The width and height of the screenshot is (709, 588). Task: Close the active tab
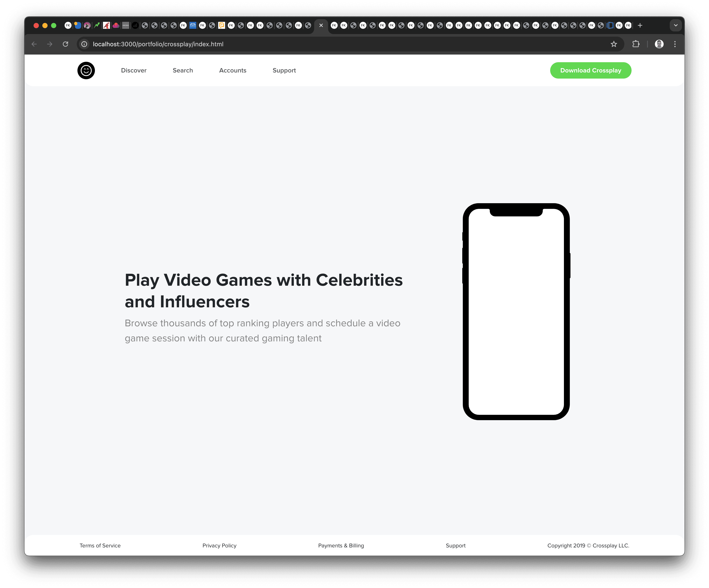pyautogui.click(x=321, y=25)
